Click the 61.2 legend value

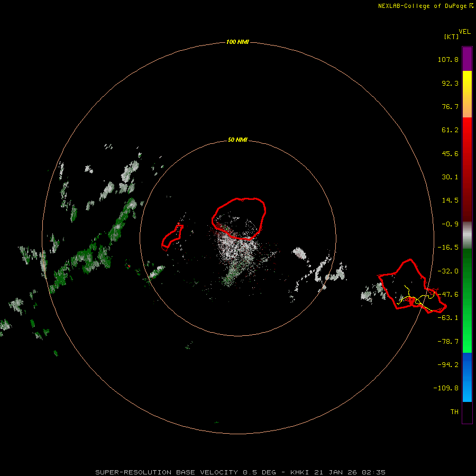(x=450, y=130)
